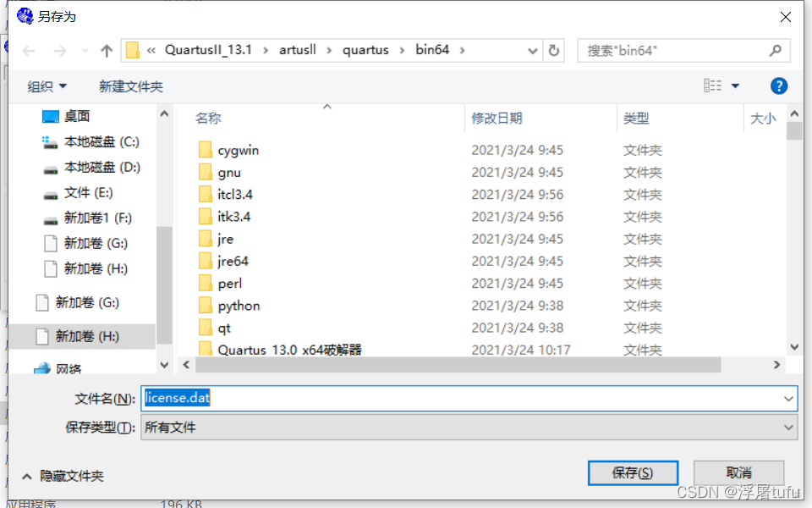Refresh the bin64 folder view
This screenshot has height=508, width=812.
(x=553, y=50)
